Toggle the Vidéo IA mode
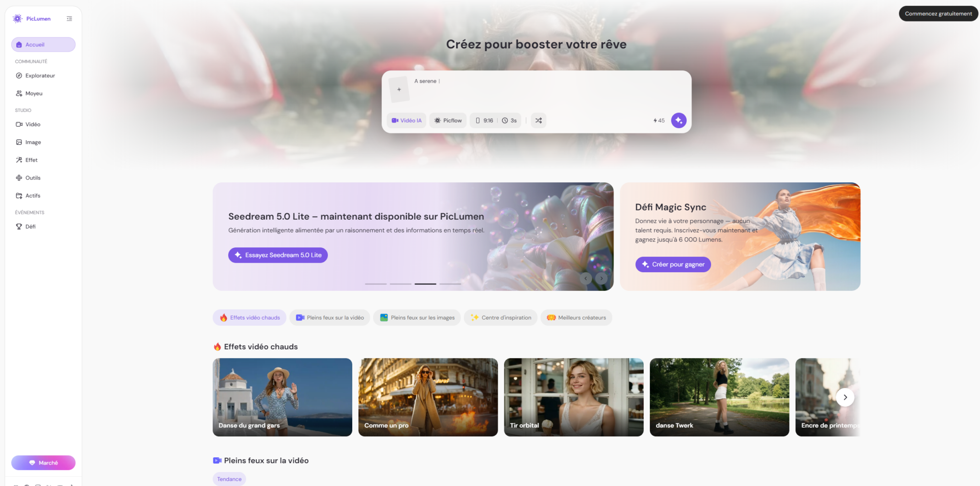Viewport: 980px width, 486px height. (407, 121)
